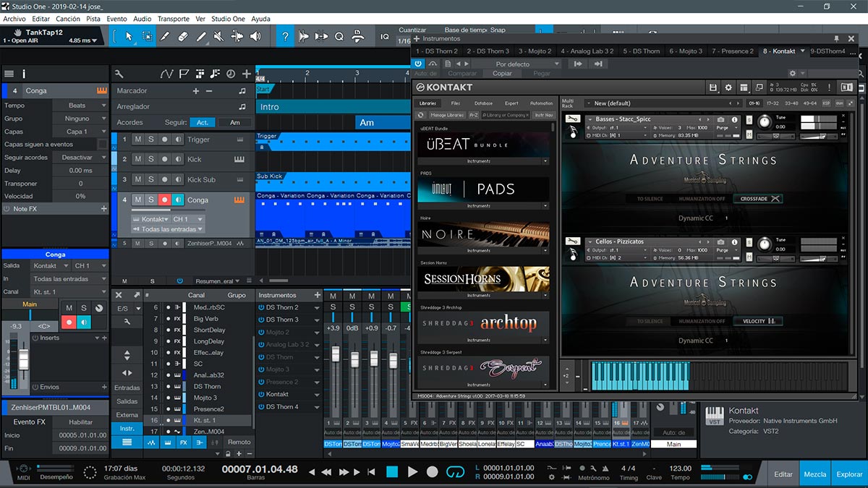Click the 'Manage Libraries' button

point(447,115)
